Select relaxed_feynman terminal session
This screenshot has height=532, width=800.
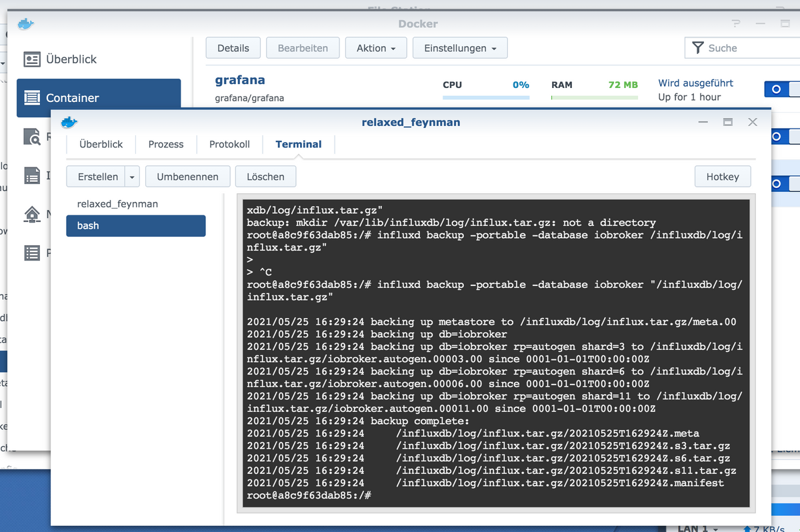136,204
